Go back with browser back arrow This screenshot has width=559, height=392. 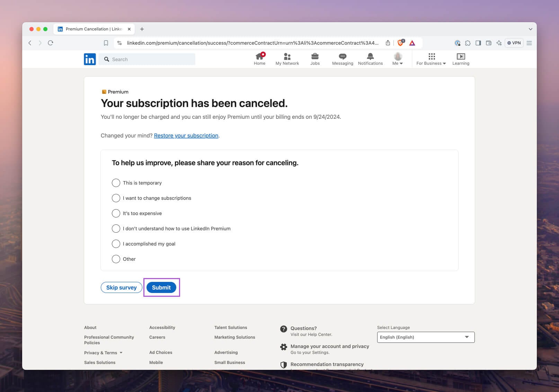pos(30,43)
